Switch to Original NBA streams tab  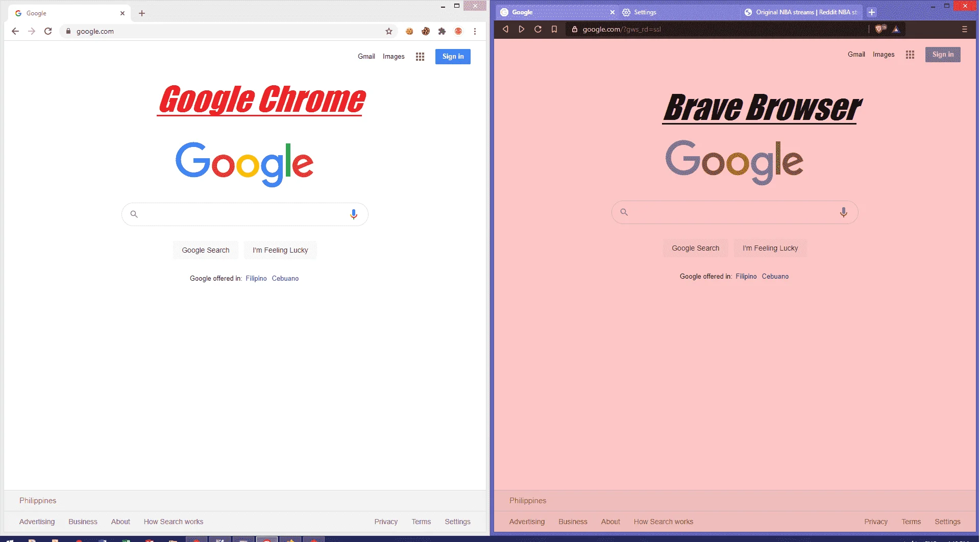[801, 12]
